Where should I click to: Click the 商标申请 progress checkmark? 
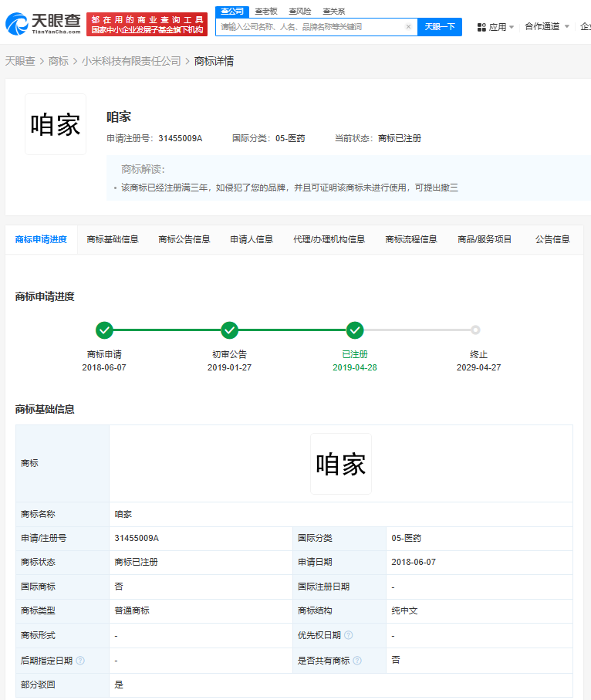(x=104, y=330)
